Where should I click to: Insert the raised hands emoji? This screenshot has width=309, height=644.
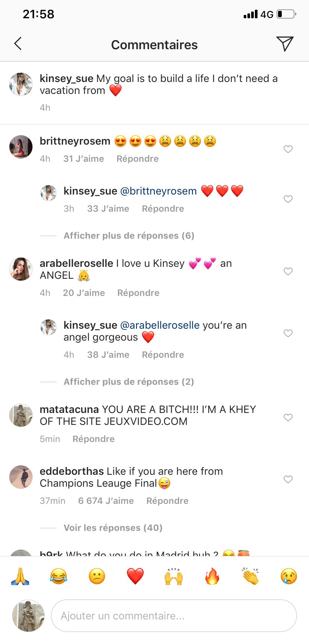pyautogui.click(x=174, y=576)
